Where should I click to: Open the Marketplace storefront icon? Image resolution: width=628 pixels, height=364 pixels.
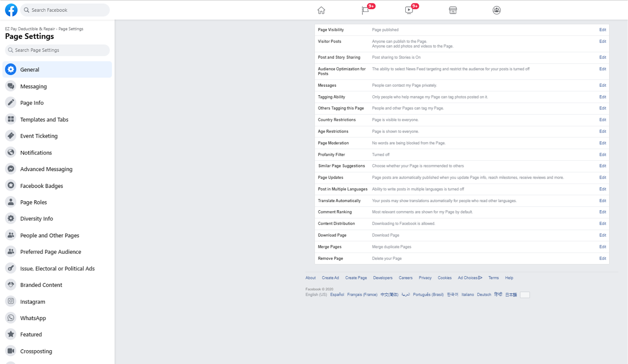tap(453, 10)
